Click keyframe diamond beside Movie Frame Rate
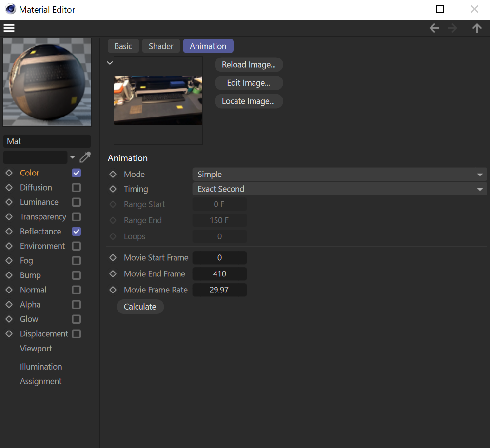490x448 pixels. tap(113, 290)
